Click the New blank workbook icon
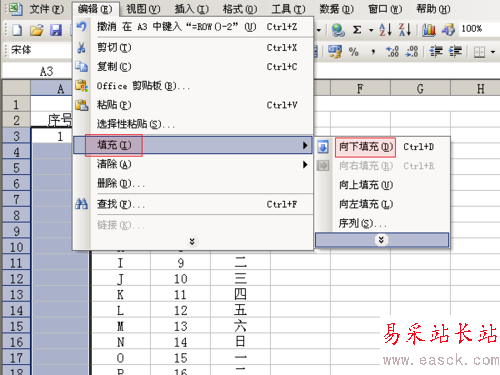This screenshot has width=500, height=375. (x=17, y=30)
